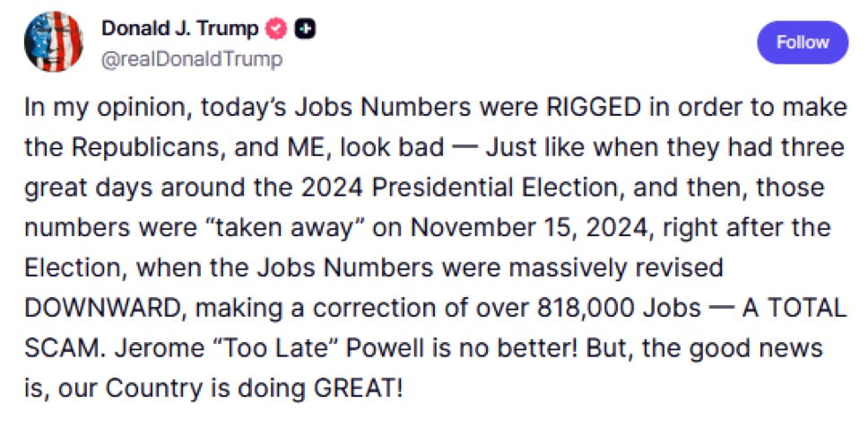This screenshot has width=868, height=421.
Task: Click the closing word GREAT!
Action: (359, 389)
